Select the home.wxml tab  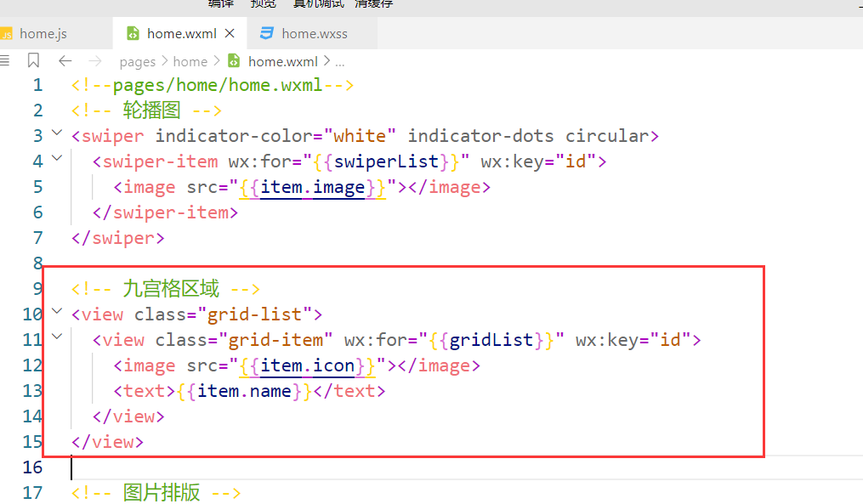182,33
